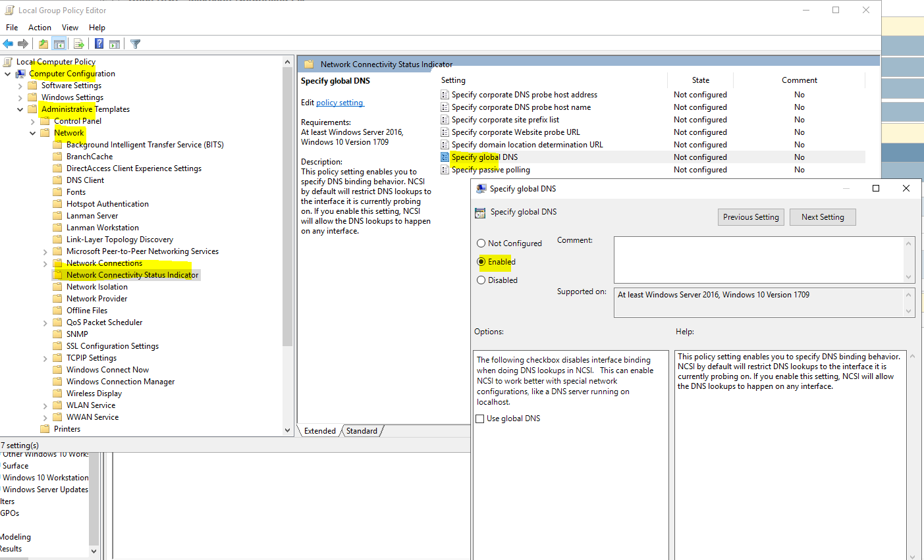The height and width of the screenshot is (560, 924).
Task: Check the Use global DNS checkbox
Action: [480, 419]
